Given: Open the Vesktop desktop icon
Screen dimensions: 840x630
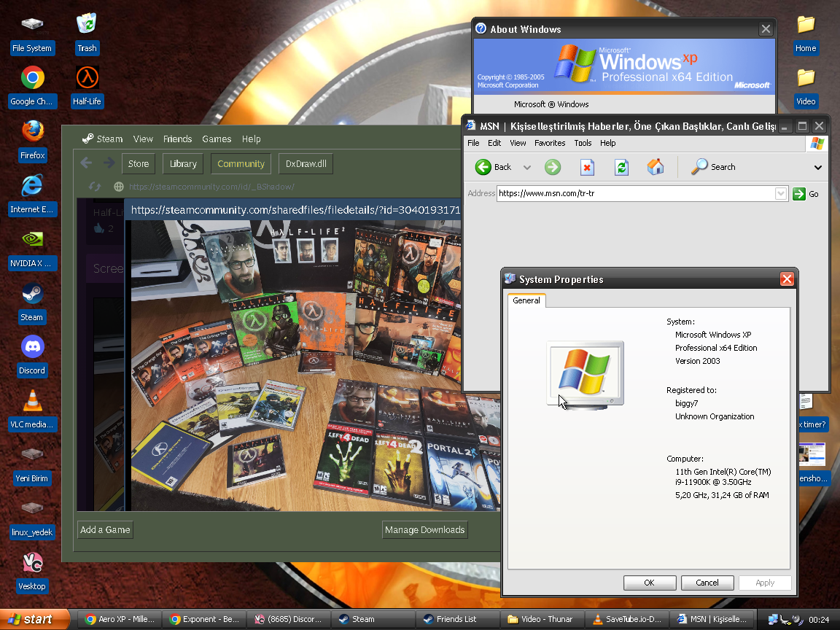Looking at the screenshot, I should (x=32, y=572).
